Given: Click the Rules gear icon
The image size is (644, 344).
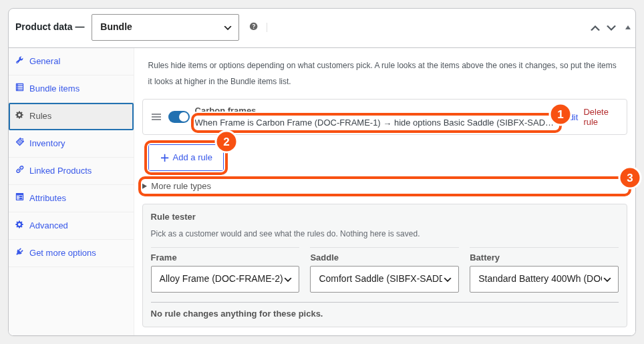Looking at the screenshot, I should click(19, 115).
